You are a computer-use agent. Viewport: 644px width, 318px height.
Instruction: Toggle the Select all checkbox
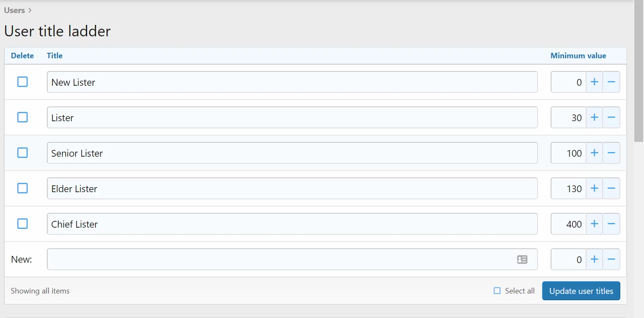pyautogui.click(x=497, y=291)
